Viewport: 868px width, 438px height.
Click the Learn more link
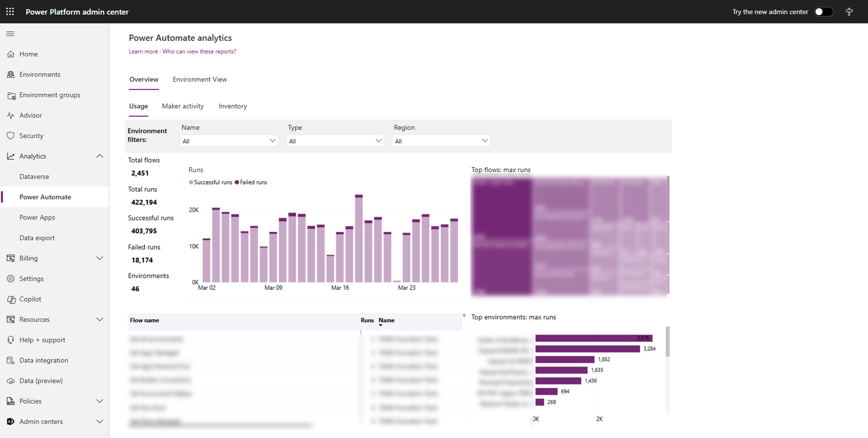(143, 52)
